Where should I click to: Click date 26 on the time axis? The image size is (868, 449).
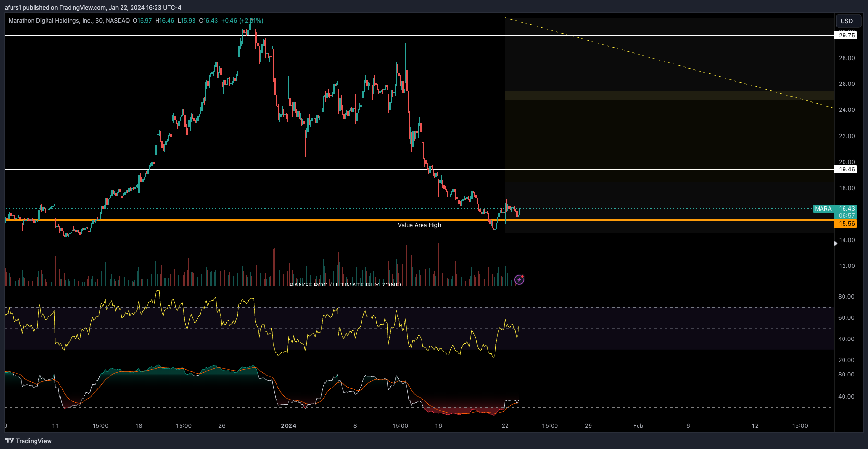222,426
